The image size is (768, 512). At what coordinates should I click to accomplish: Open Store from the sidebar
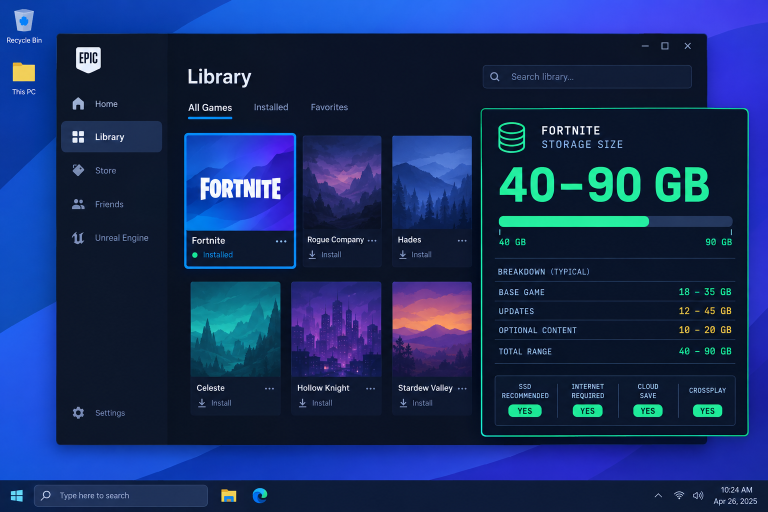click(111, 171)
